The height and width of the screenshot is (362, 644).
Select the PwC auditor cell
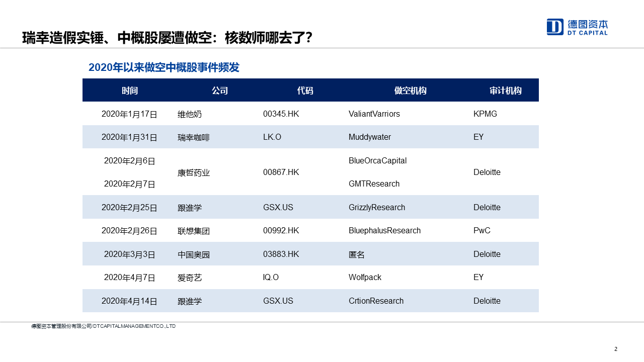click(x=481, y=231)
